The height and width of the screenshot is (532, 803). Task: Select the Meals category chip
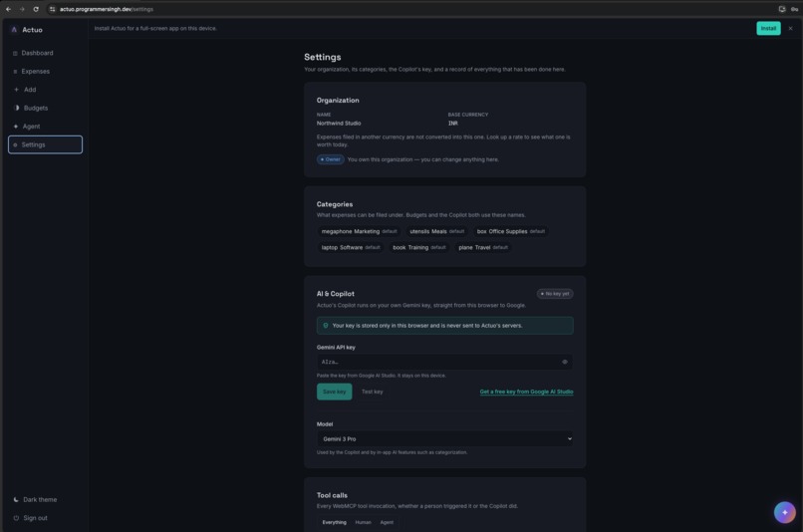(436, 231)
